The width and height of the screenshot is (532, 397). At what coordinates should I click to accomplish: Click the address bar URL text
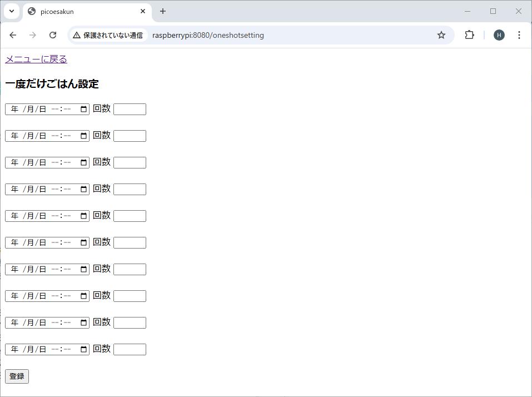tap(208, 35)
